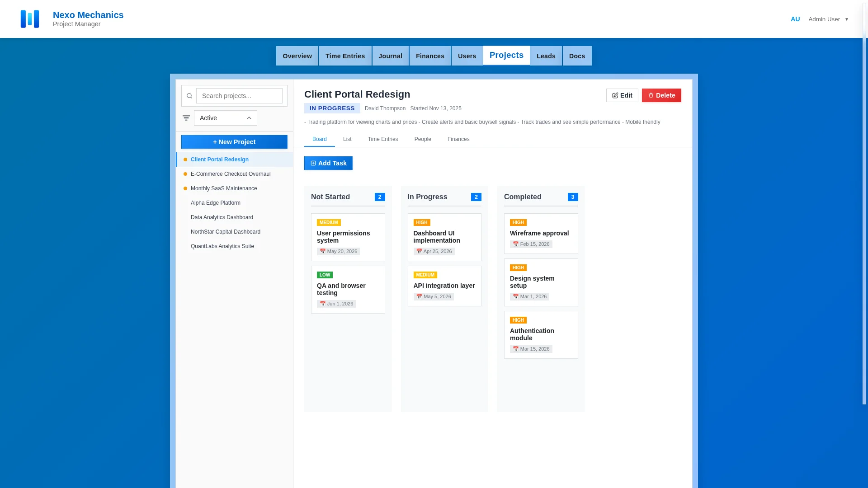The image size is (868, 488).
Task: Click calendar icon on Design system setup card
Action: (x=516, y=296)
